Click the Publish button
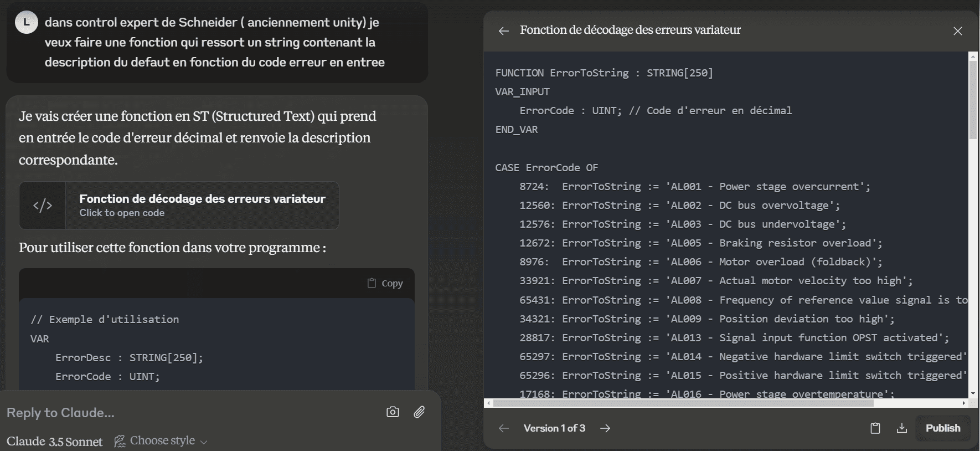980x451 pixels. tap(942, 428)
